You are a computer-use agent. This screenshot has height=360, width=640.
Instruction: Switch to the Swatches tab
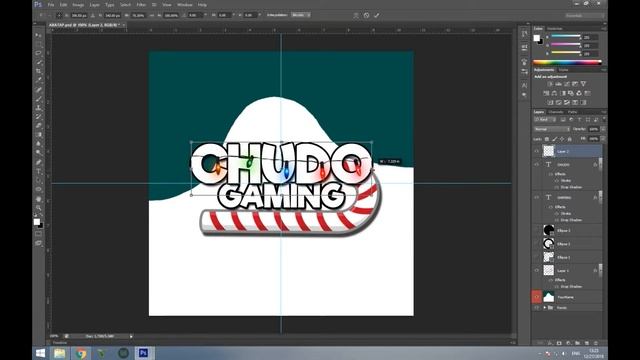(555, 29)
